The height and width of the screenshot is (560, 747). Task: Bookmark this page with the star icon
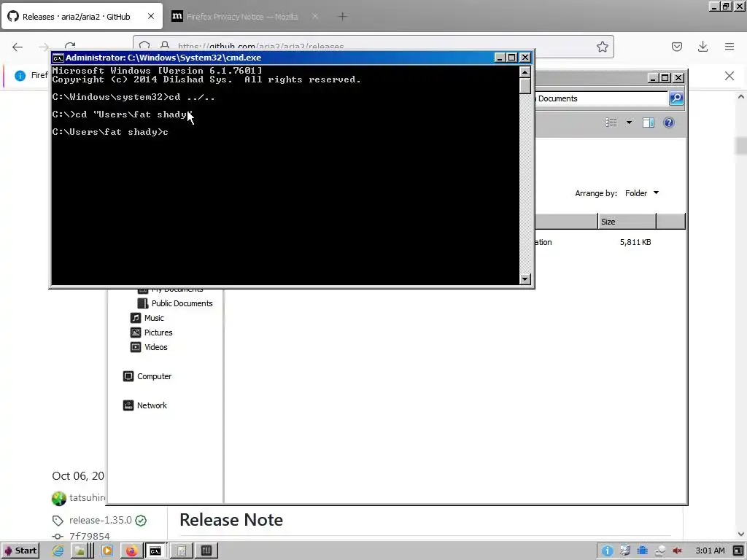(x=602, y=47)
